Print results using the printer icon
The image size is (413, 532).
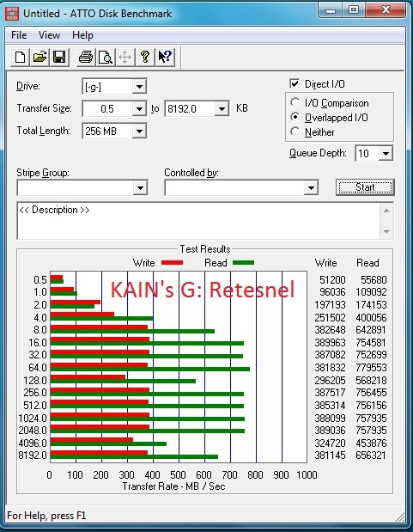point(86,57)
